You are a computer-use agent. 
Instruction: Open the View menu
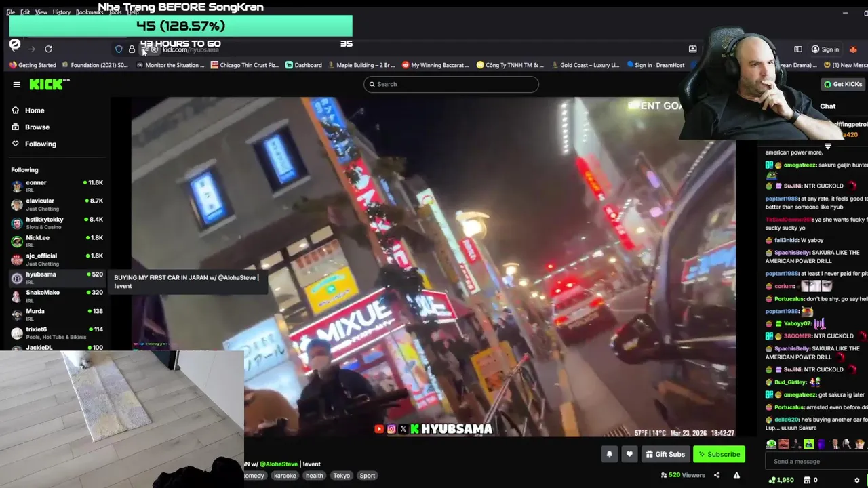[x=41, y=12]
